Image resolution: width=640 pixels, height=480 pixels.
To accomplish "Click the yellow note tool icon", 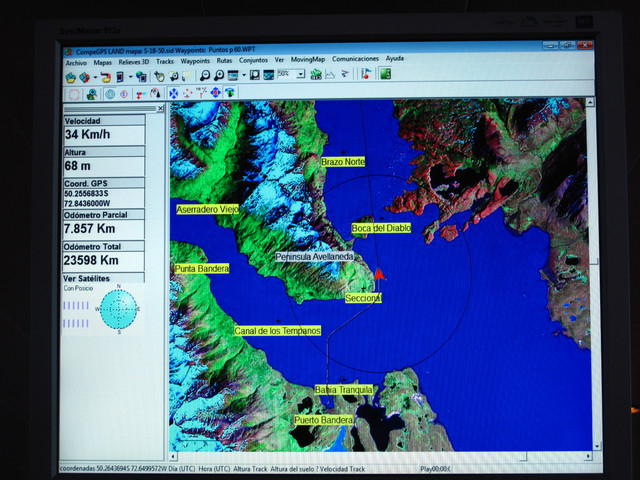I will 187,76.
